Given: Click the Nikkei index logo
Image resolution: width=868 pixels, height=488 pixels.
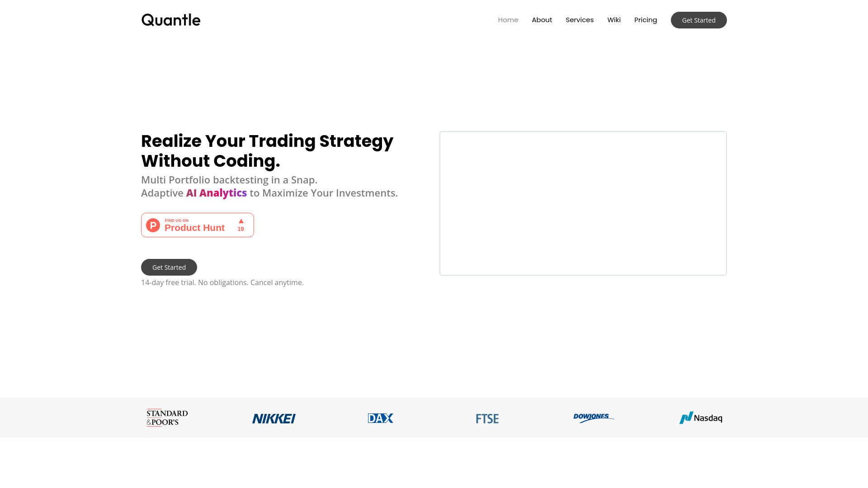Looking at the screenshot, I should point(274,417).
